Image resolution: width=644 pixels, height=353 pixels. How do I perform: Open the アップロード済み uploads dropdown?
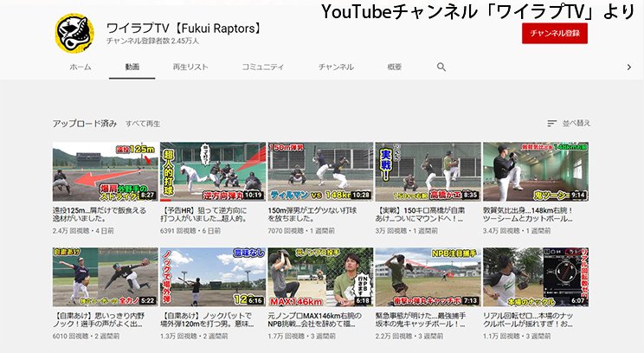point(84,124)
